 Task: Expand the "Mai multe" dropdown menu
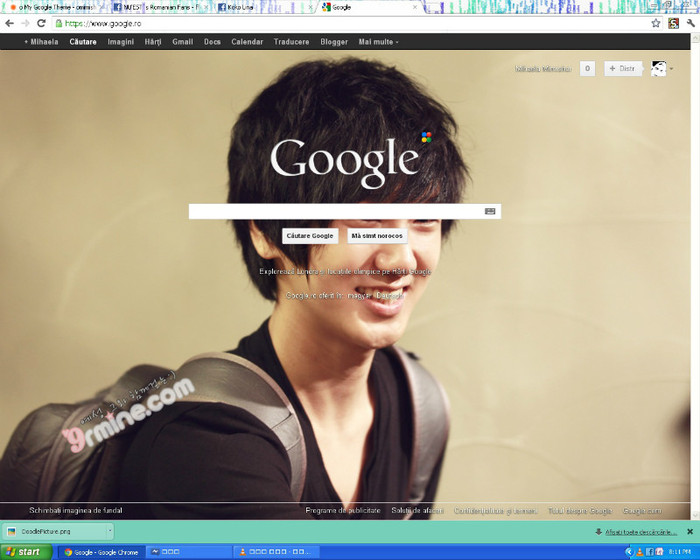378,42
